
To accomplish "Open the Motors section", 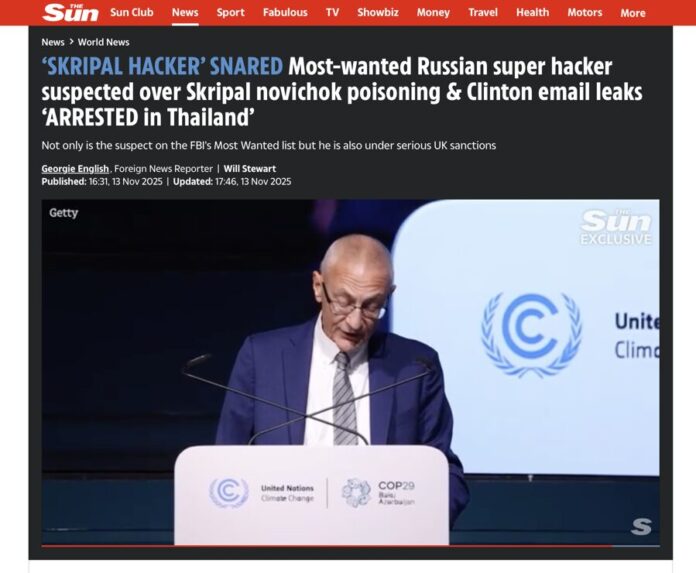I will [x=585, y=12].
